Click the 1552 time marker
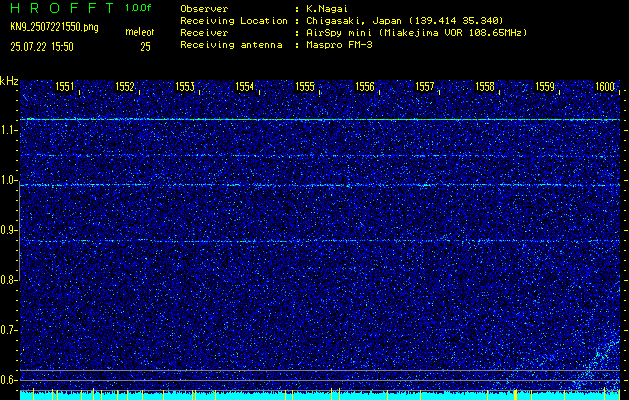Viewport: 629px width, 400px height. [125, 87]
